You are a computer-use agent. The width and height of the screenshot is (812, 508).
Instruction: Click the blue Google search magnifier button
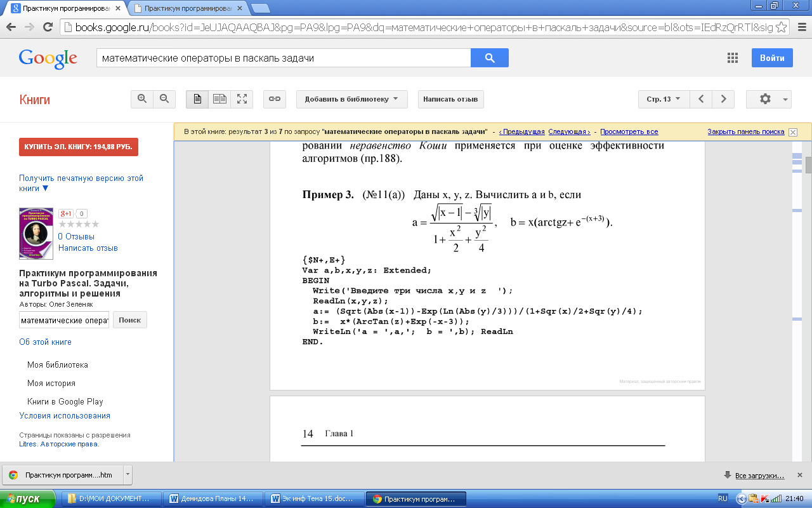pos(490,58)
